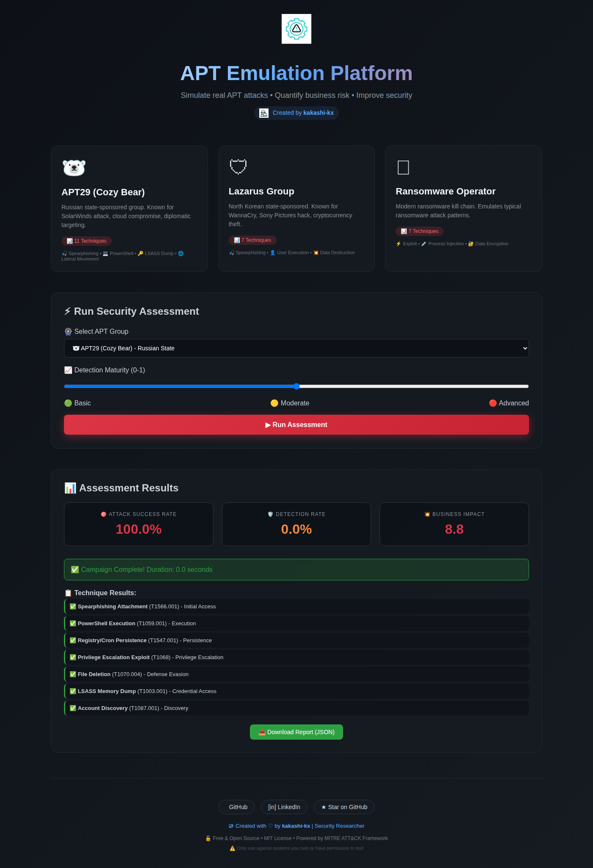Click the File Deletion result row

(296, 674)
